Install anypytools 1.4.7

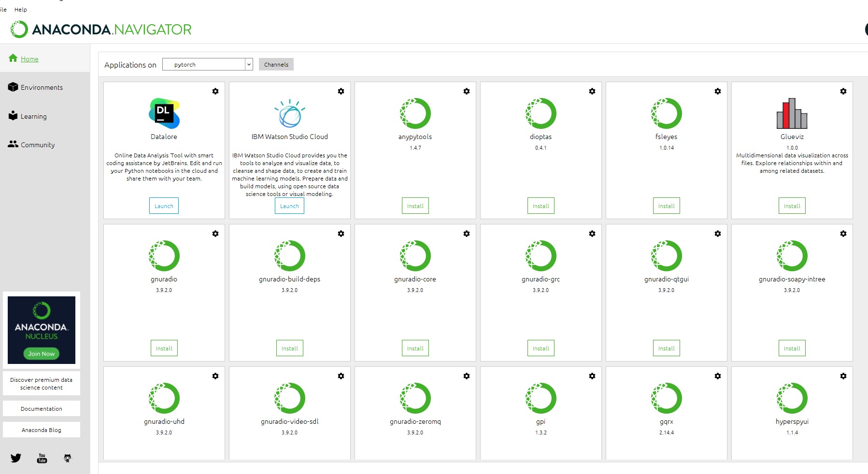click(x=415, y=206)
